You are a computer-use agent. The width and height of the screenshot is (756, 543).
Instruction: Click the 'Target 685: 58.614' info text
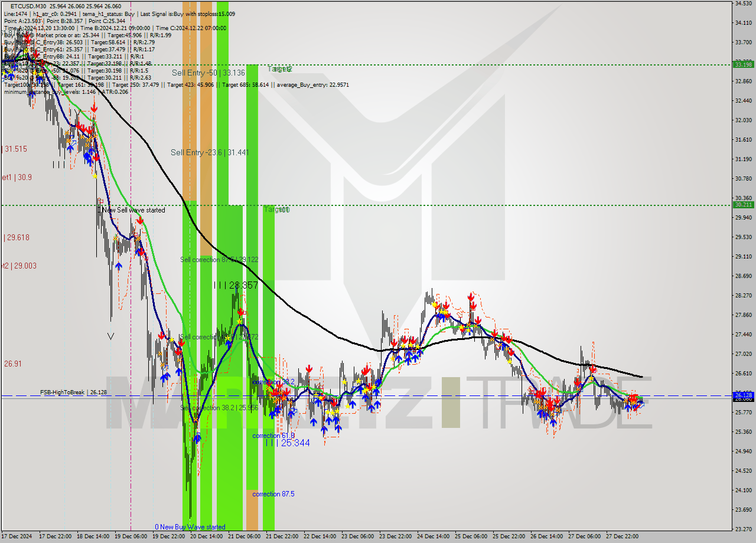tap(243, 84)
